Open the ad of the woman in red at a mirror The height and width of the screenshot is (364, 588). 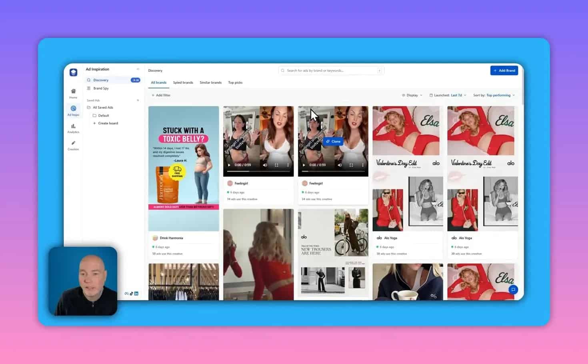[258, 254]
